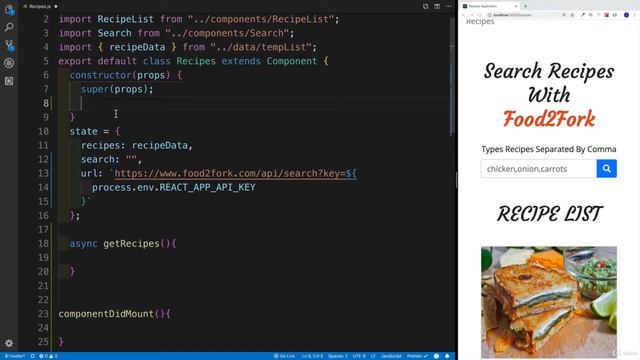This screenshot has width=640, height=360.
Task: Click the editor vertical scrollbar
Action: (x=451, y=78)
